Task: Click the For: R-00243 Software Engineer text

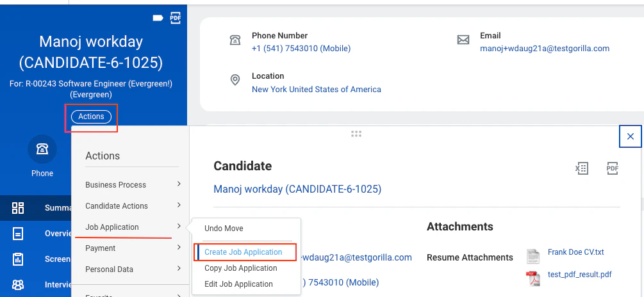Action: click(91, 89)
